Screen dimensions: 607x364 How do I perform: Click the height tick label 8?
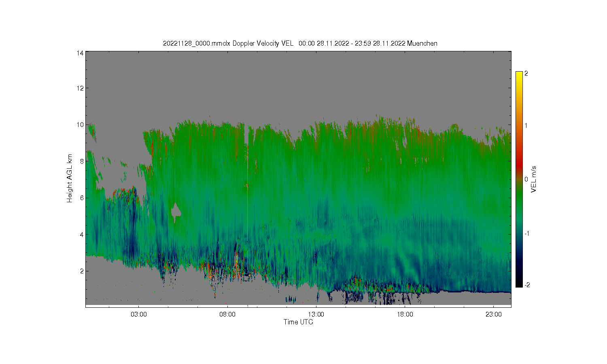tap(82, 161)
